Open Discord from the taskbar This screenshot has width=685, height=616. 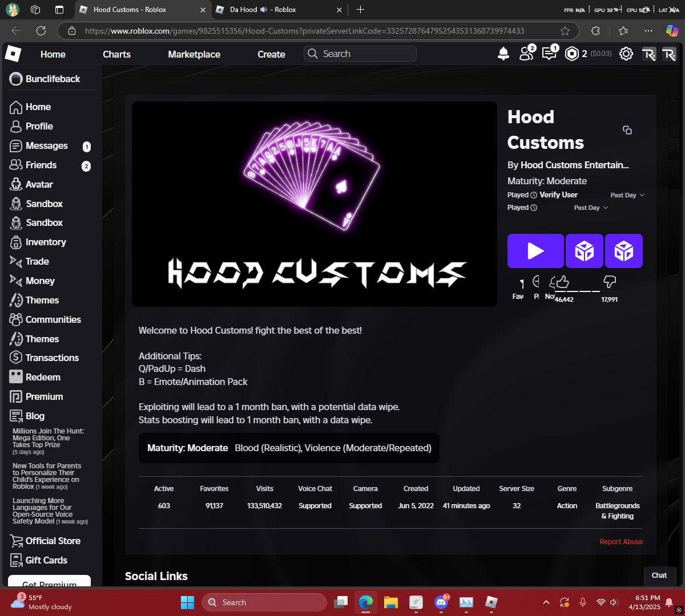[x=441, y=602]
